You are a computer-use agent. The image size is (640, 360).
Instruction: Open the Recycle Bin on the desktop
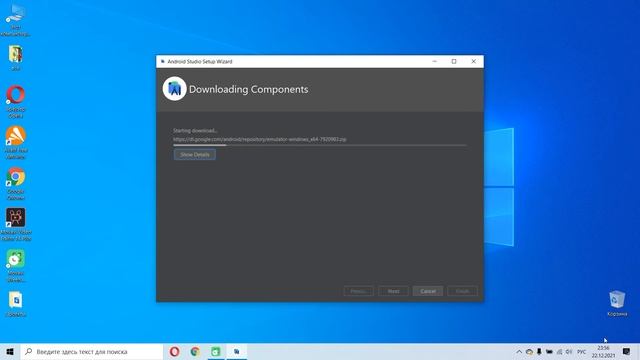pos(617,299)
